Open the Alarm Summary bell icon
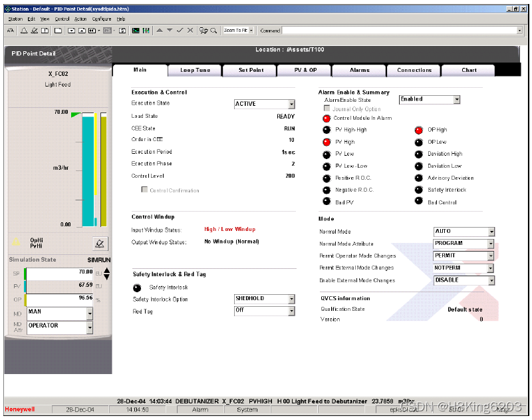Viewport: 532px width, 420px height. point(24,31)
